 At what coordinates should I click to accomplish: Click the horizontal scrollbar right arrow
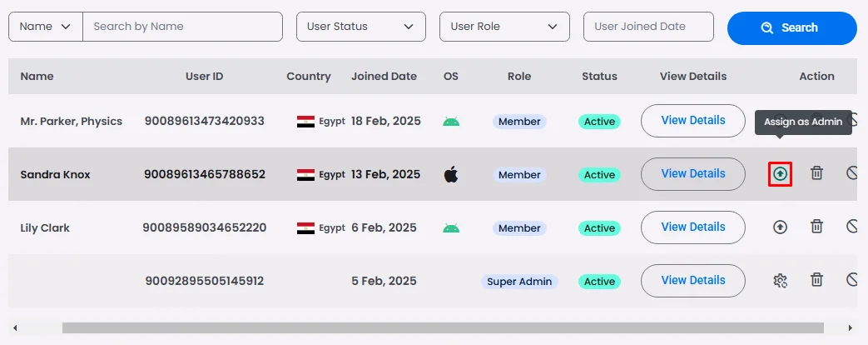[850, 327]
